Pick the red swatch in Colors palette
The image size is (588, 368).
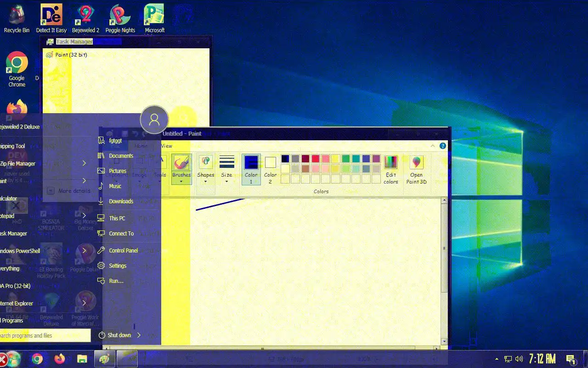(x=316, y=159)
